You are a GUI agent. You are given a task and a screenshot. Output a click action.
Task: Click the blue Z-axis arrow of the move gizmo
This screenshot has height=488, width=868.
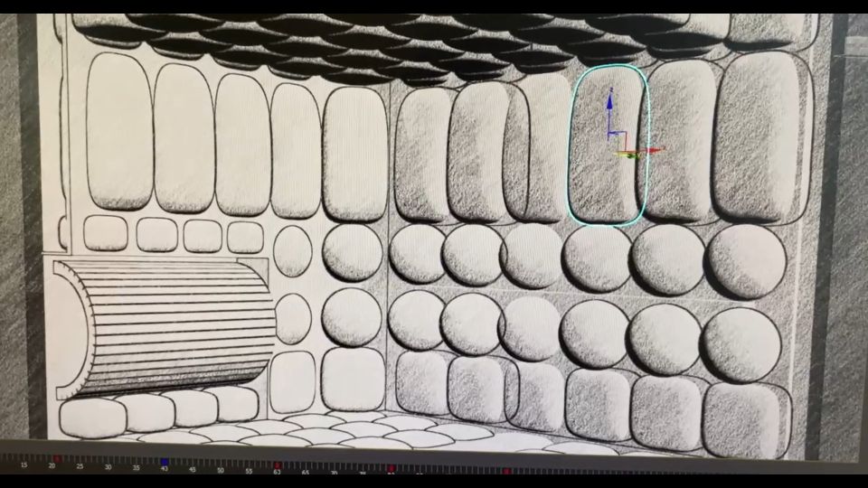pos(610,102)
